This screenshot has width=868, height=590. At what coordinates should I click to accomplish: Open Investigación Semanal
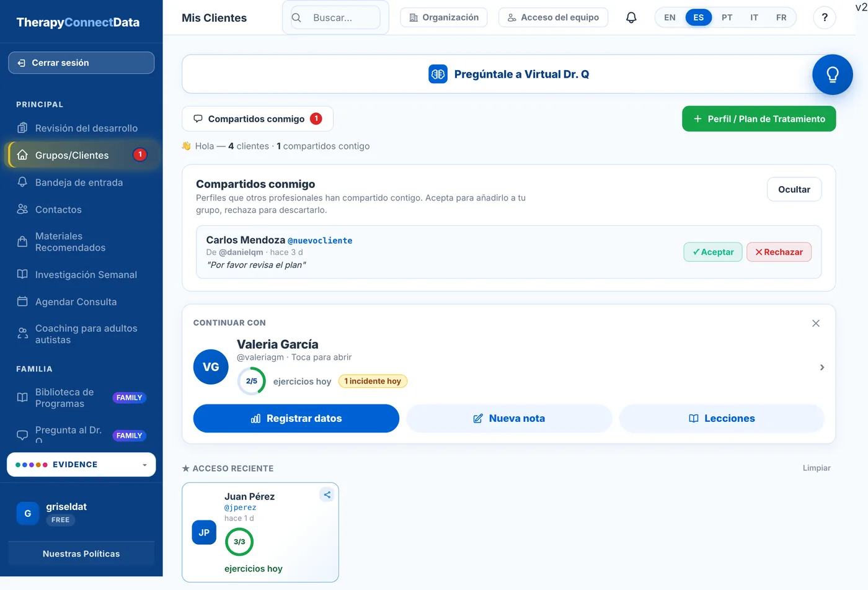point(81,274)
